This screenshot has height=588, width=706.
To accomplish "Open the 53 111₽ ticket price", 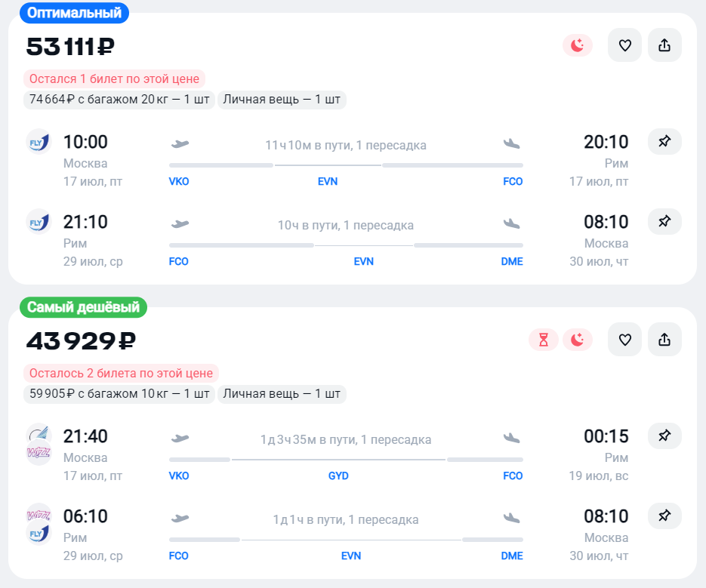I will [70, 47].
